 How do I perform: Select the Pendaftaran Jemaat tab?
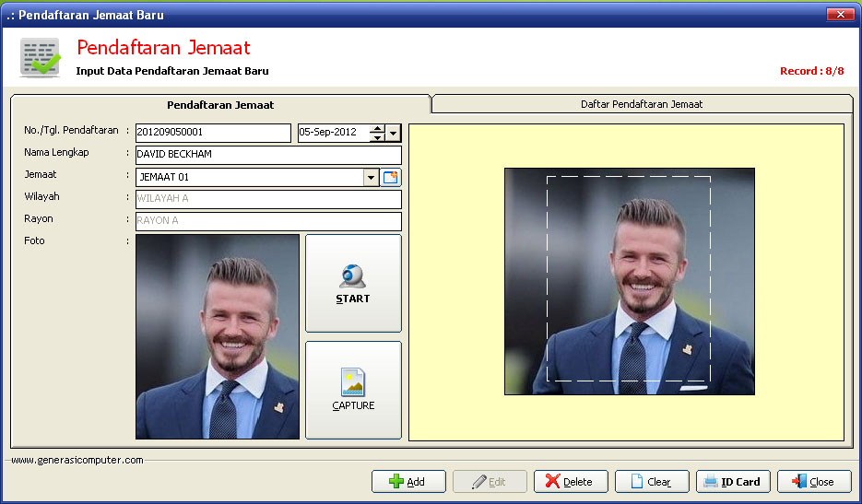pyautogui.click(x=219, y=105)
